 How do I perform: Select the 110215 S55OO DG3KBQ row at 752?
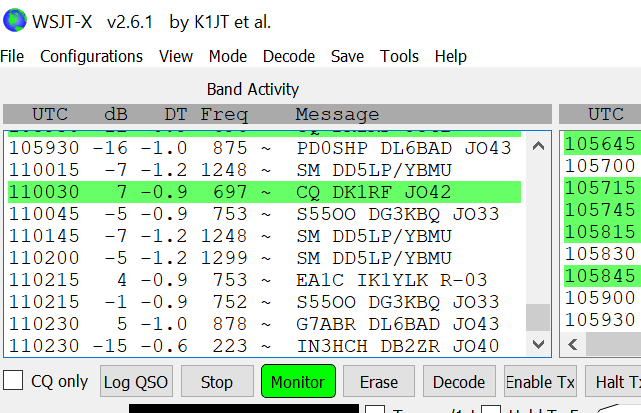264,302
